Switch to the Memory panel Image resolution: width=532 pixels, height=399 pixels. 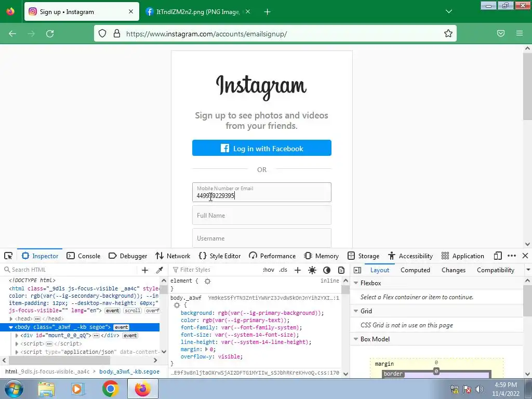321,256
